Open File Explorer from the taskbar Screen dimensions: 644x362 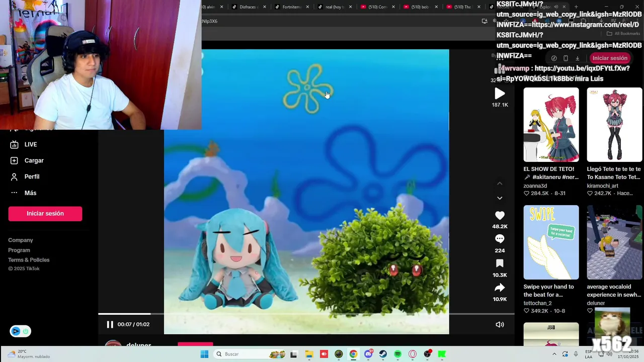click(x=309, y=354)
